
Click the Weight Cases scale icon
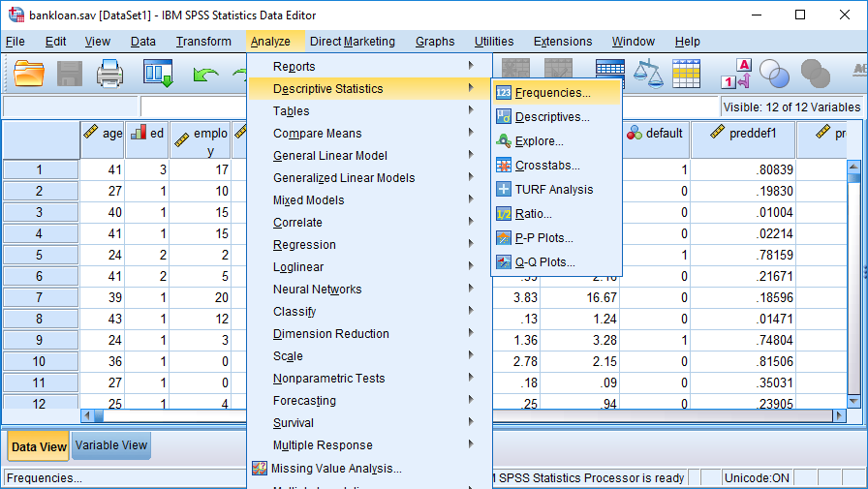tap(648, 74)
